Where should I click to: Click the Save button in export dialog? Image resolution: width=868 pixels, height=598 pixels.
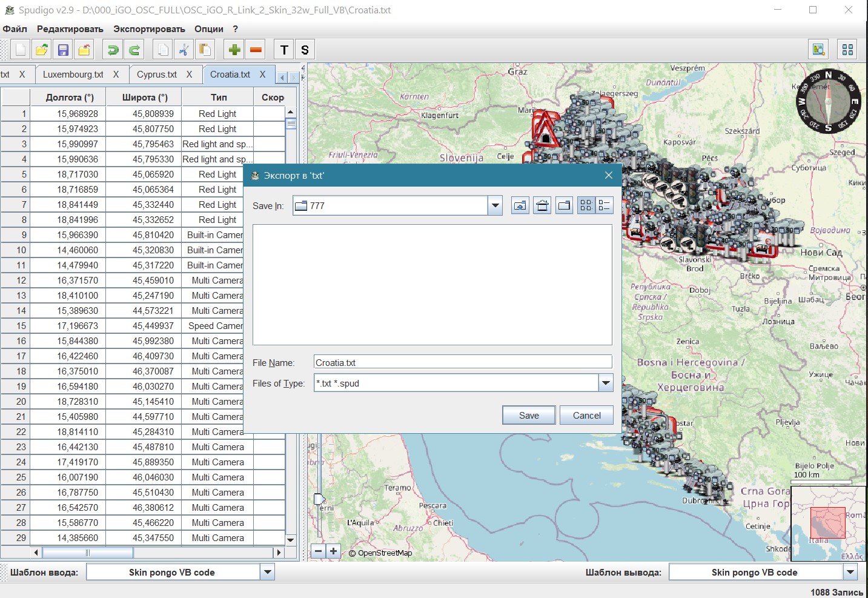tap(529, 415)
